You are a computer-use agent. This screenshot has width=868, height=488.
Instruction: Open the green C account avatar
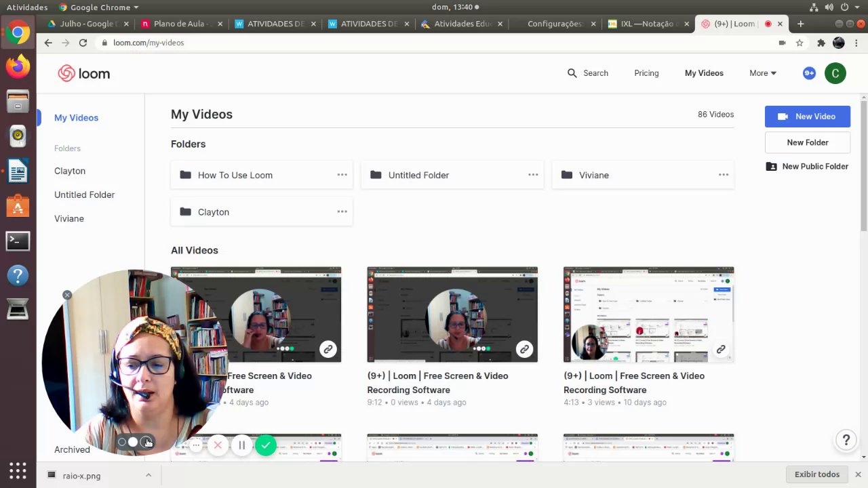coord(835,73)
